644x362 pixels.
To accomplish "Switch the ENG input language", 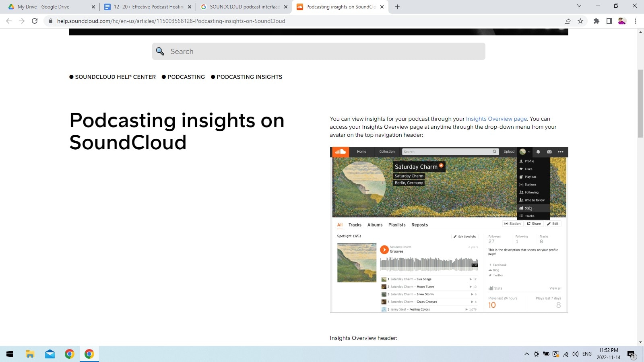I will point(587,354).
